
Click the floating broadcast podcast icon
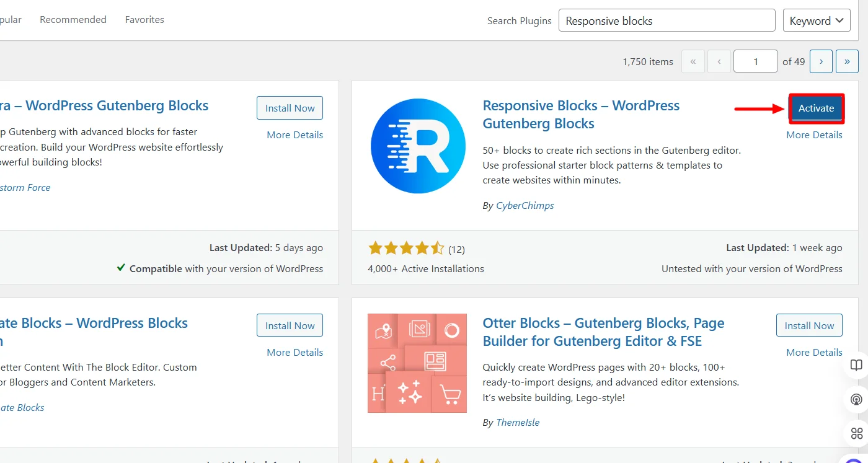coord(856,400)
